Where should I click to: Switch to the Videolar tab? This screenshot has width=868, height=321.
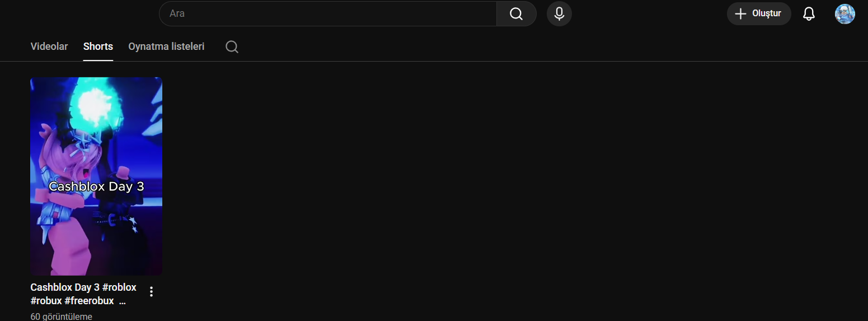49,46
